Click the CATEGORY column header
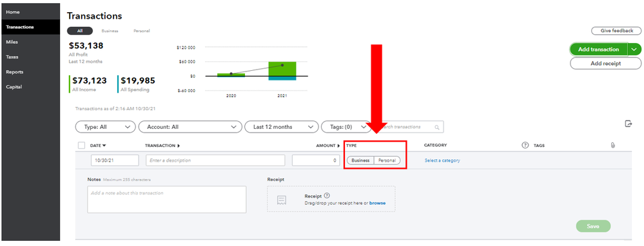This screenshot has width=644, height=246. point(435,145)
